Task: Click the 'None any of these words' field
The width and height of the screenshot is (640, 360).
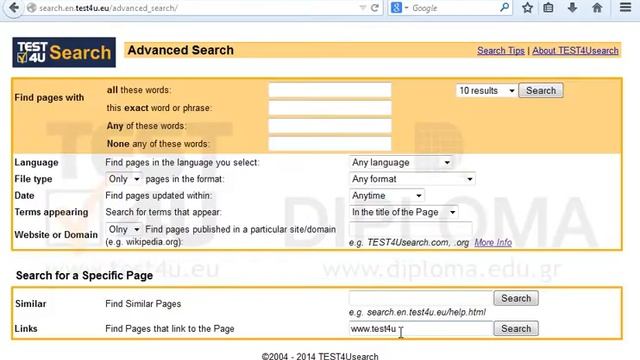Action: point(330,144)
